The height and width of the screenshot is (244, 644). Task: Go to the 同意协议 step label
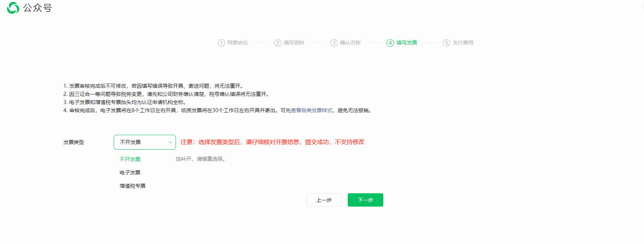click(238, 43)
